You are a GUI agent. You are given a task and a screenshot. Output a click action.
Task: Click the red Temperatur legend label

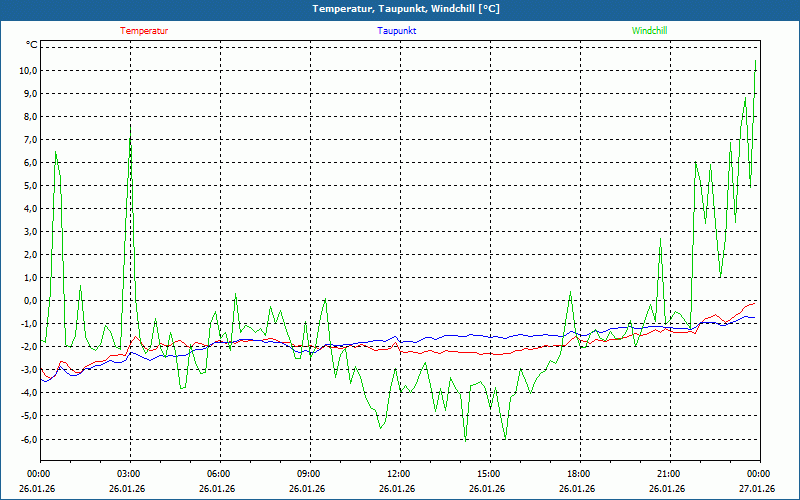[x=144, y=31]
